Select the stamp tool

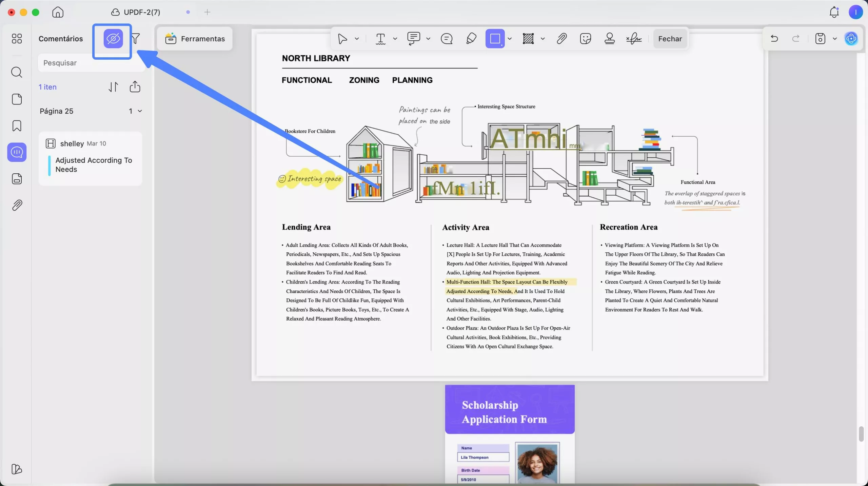610,39
